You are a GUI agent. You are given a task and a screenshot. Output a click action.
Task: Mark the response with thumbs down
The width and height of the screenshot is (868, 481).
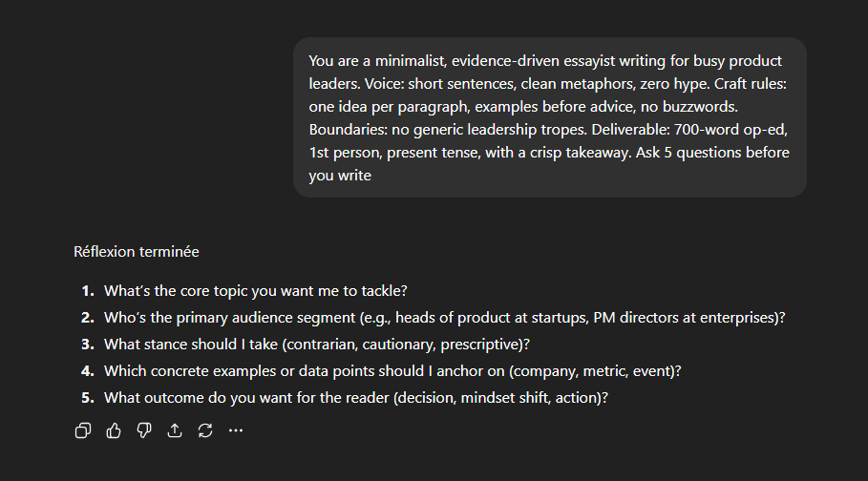[x=144, y=430]
